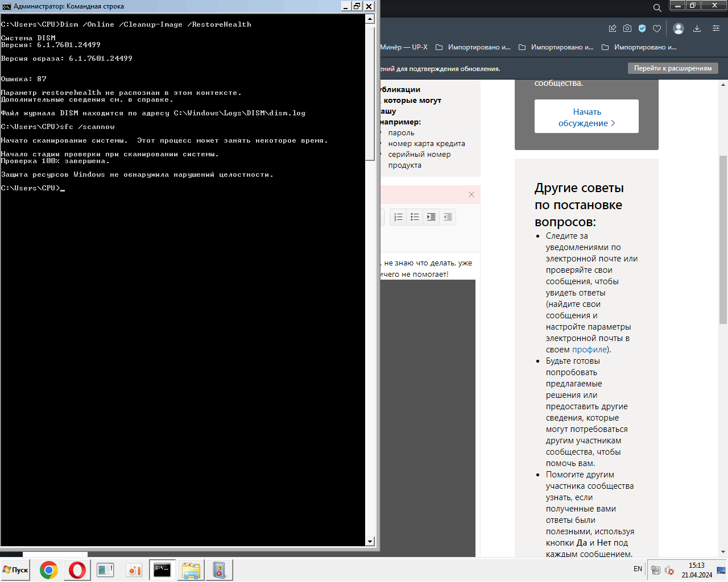Click the 'Система DISM' console line
This screenshot has height=582, width=728.
pyautogui.click(x=28, y=38)
